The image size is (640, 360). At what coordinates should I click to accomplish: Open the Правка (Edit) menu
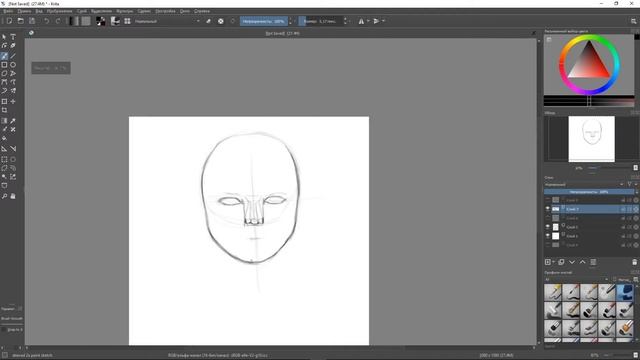pos(24,11)
